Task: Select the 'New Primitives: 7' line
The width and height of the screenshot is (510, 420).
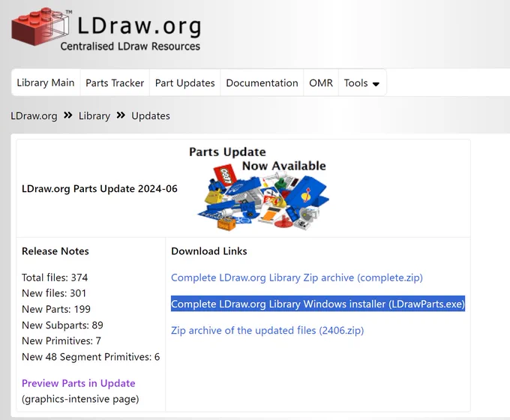Action: pyautogui.click(x=61, y=340)
